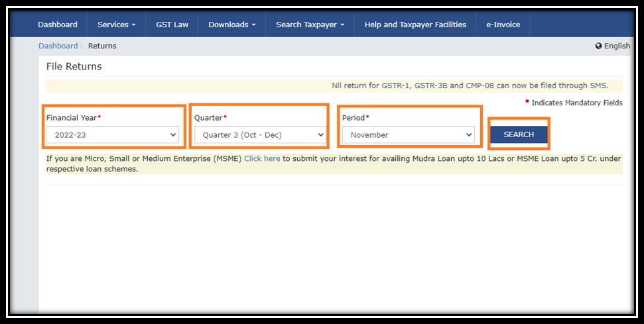644x324 pixels.
Task: Expand the Downloads menu
Action: (231, 25)
